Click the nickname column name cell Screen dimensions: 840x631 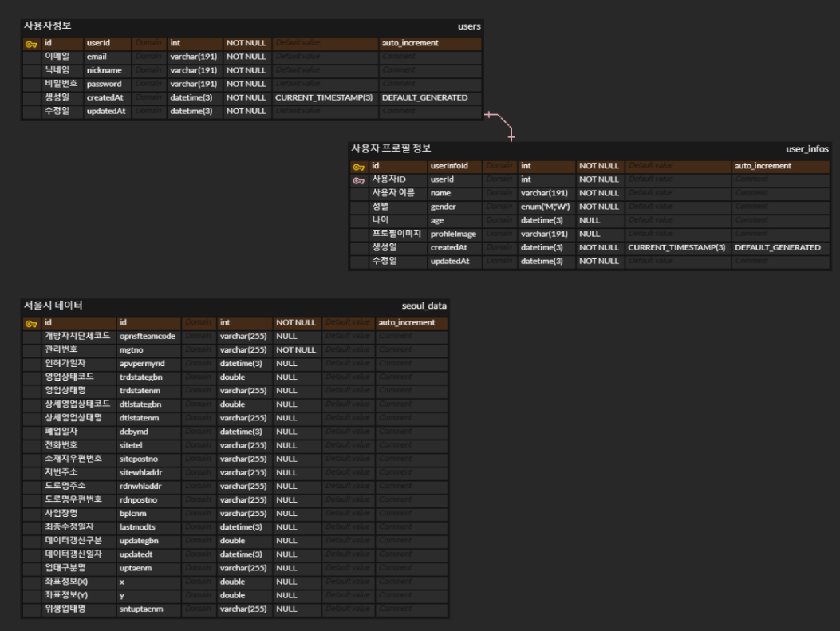[107, 70]
